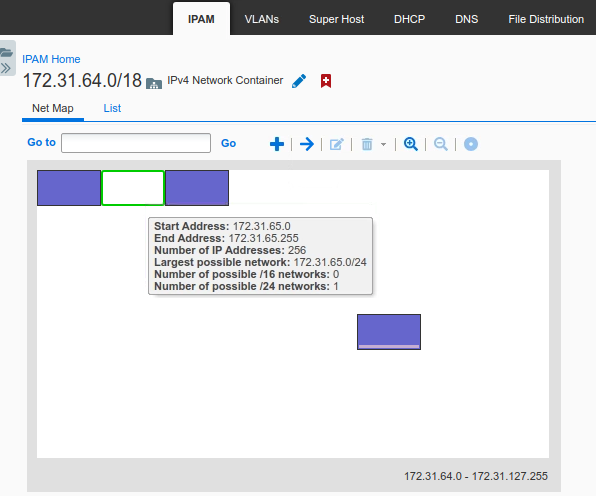Viewport: 596px width, 496px height.
Task: Click the trash Delete icon
Action: [367, 144]
